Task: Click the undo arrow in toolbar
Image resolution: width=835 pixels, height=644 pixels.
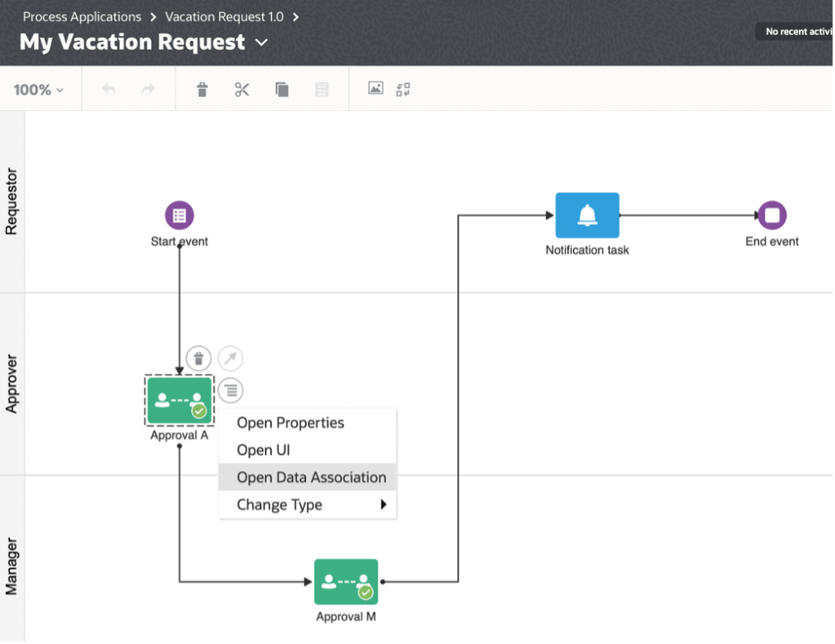Action: click(x=109, y=90)
